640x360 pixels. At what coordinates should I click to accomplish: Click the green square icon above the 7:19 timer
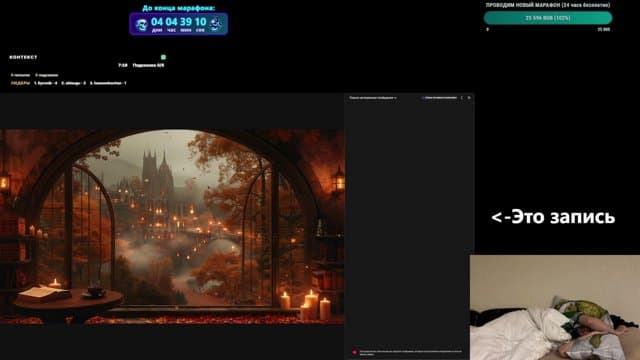click(163, 57)
